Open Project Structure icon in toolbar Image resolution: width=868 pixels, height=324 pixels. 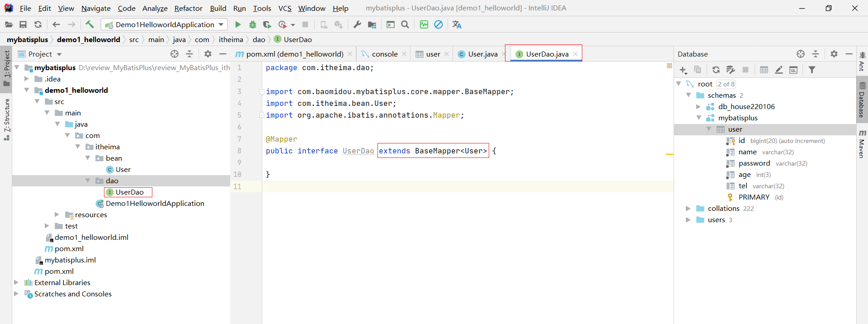click(372, 24)
